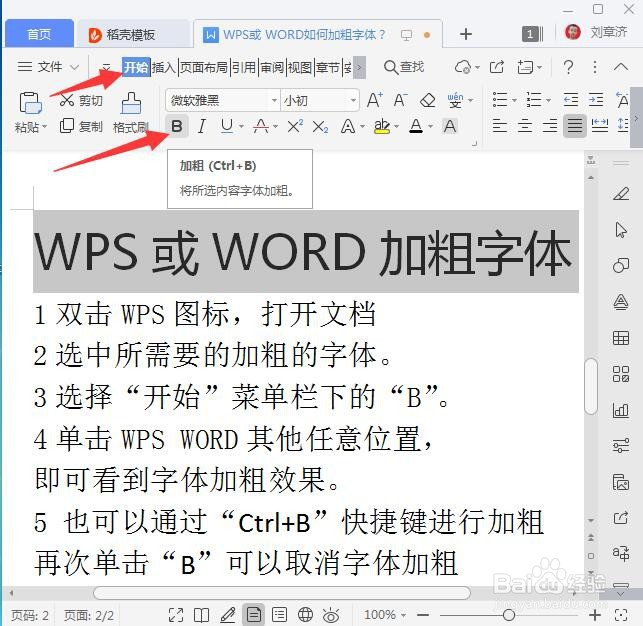Switch to reading layout book icon
This screenshot has height=626, width=643.
pyautogui.click(x=201, y=615)
